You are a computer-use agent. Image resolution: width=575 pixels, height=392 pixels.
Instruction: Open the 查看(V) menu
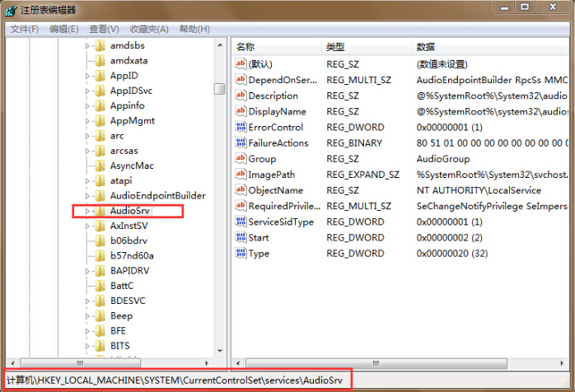point(104,29)
